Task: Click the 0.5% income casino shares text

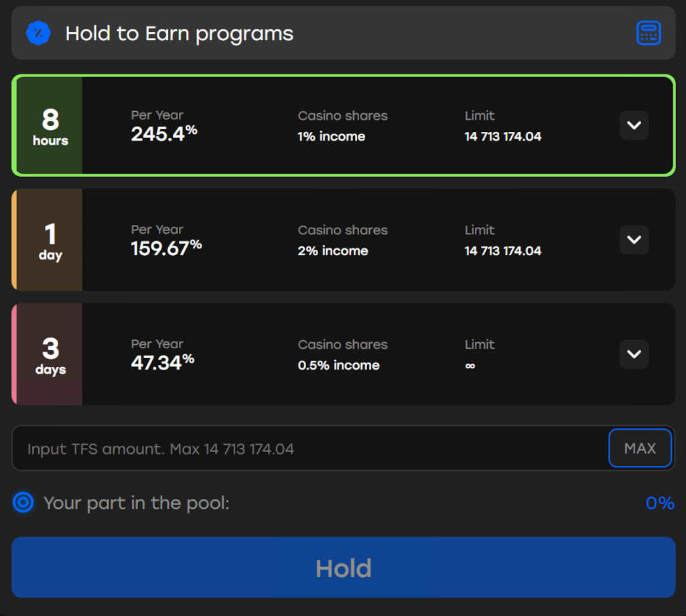Action: (338, 366)
